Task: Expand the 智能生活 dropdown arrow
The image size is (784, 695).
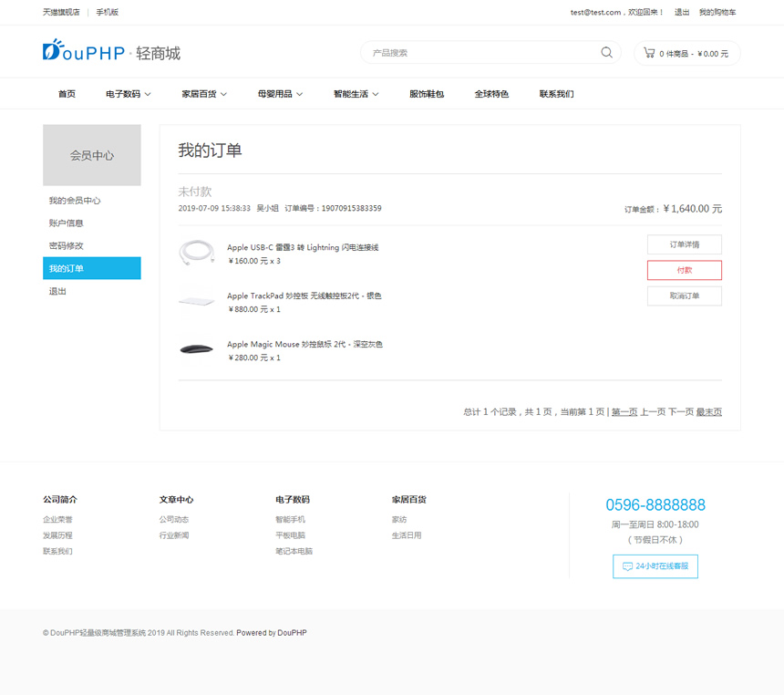Action: point(376,94)
